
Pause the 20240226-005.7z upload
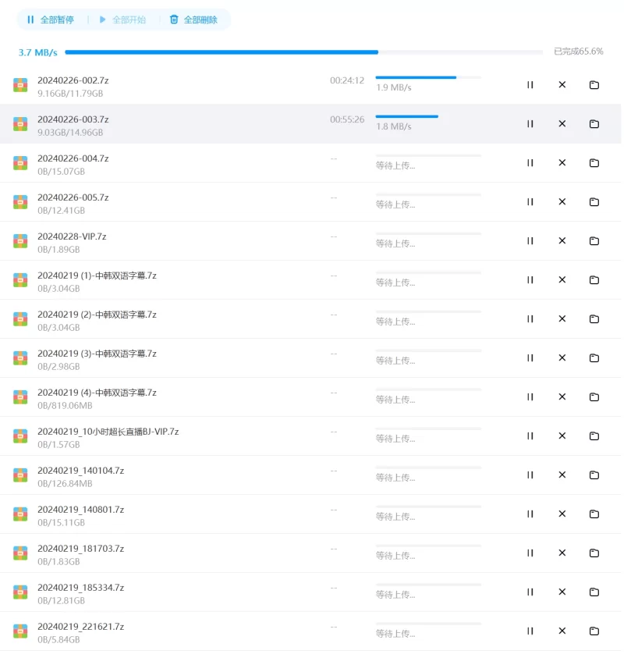pyautogui.click(x=530, y=202)
